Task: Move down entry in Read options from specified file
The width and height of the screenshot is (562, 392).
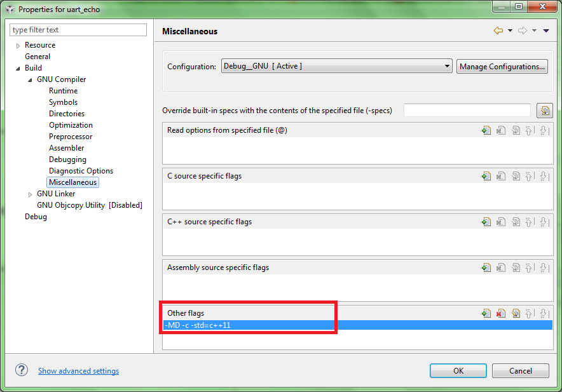Action: pyautogui.click(x=544, y=130)
